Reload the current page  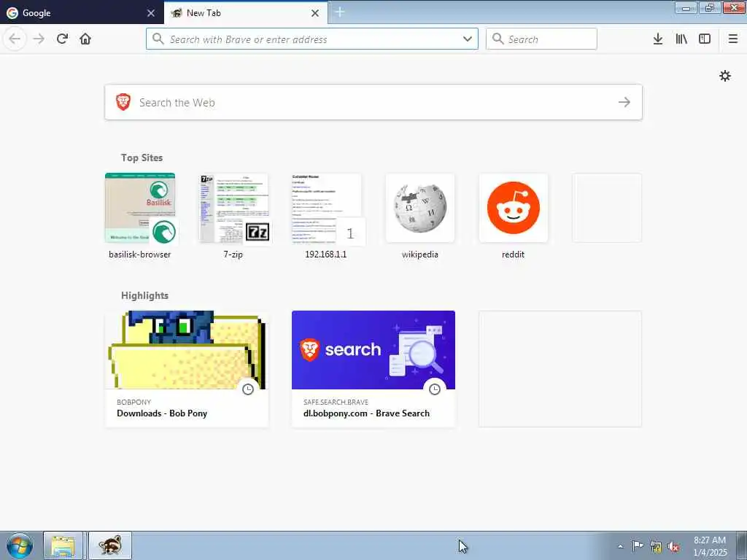[x=63, y=39]
